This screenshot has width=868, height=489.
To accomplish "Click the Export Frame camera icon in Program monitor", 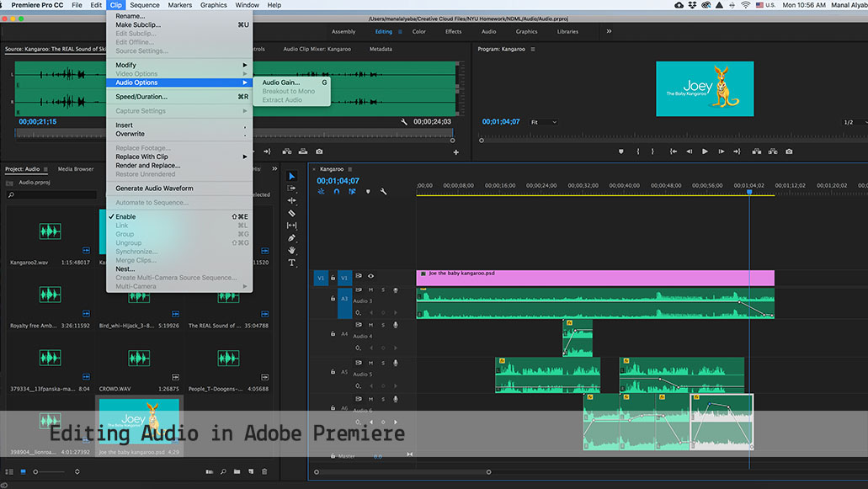I will pos(789,151).
